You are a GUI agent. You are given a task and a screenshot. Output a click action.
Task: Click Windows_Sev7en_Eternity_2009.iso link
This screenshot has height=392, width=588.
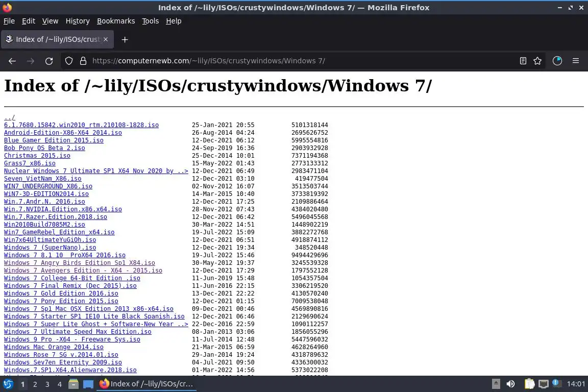[63, 362]
